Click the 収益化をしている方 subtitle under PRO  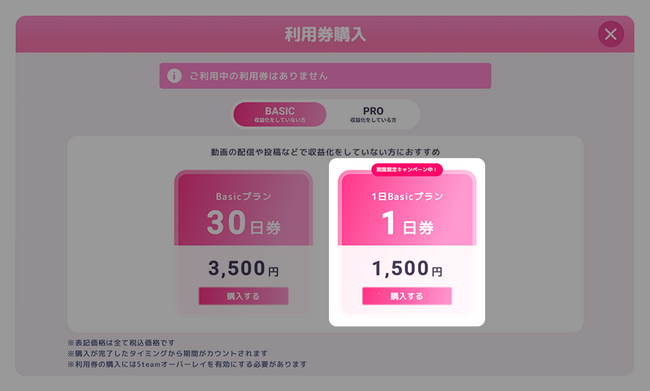373,120
